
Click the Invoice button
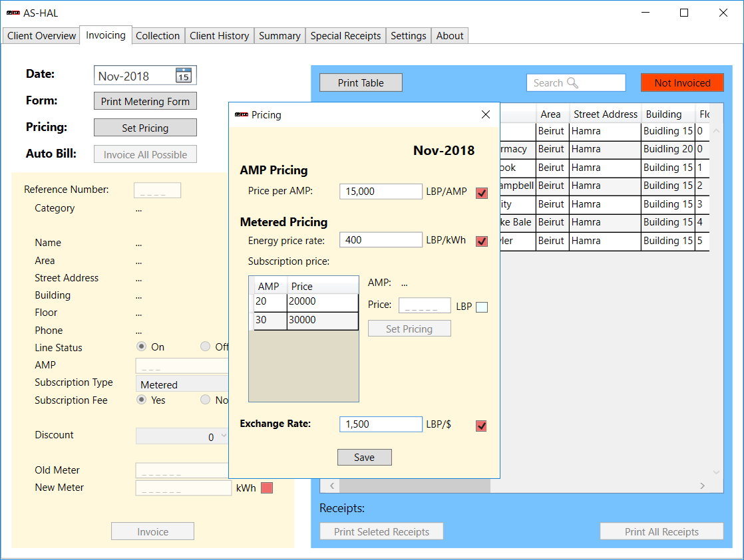(x=153, y=531)
